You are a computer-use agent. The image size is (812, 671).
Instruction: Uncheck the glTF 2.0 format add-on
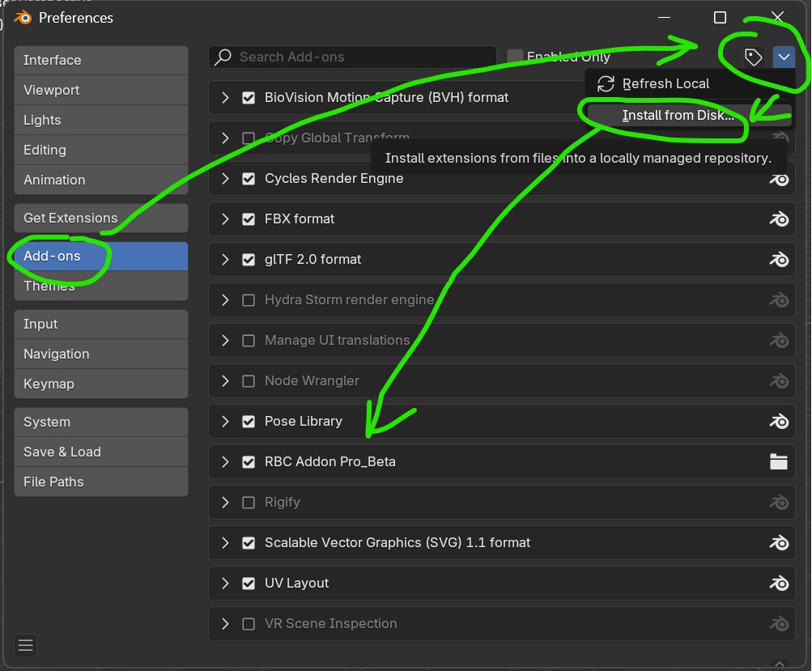249,260
